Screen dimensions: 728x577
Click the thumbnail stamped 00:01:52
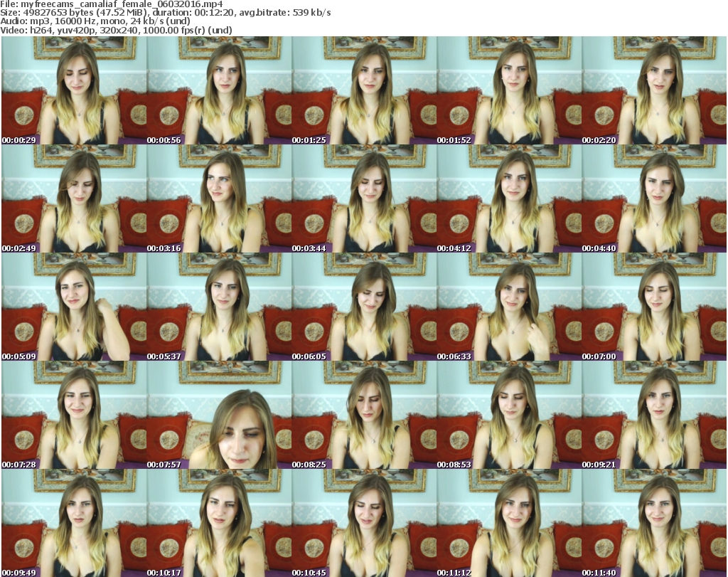point(509,90)
